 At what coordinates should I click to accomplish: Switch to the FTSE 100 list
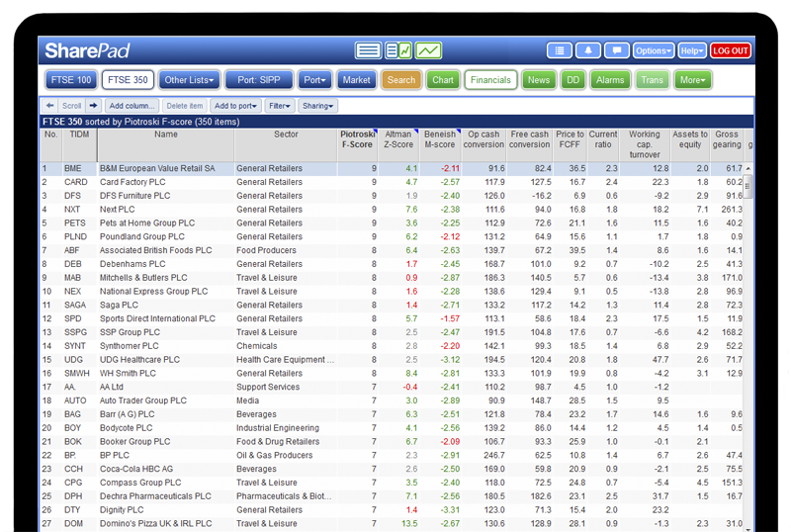[x=70, y=80]
